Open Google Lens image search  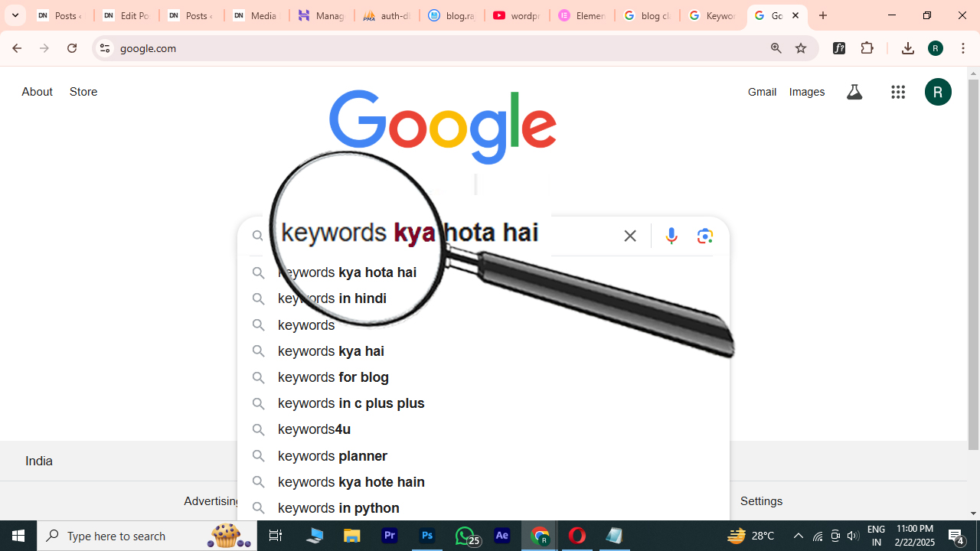coord(704,236)
